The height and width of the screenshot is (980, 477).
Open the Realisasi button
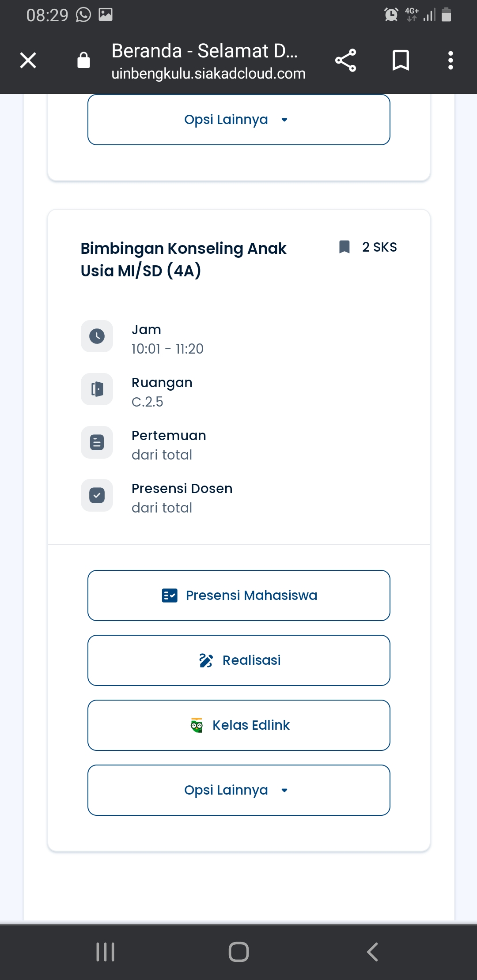(x=238, y=660)
